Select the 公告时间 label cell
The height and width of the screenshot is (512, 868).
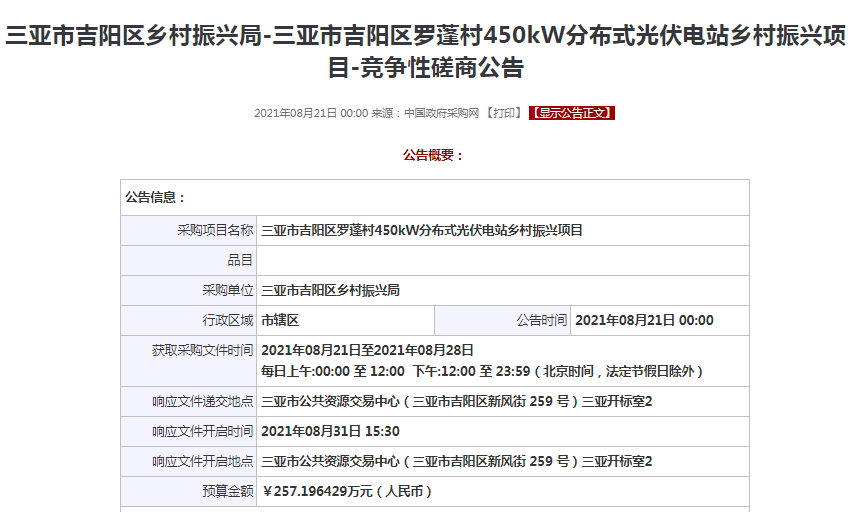pyautogui.click(x=541, y=320)
